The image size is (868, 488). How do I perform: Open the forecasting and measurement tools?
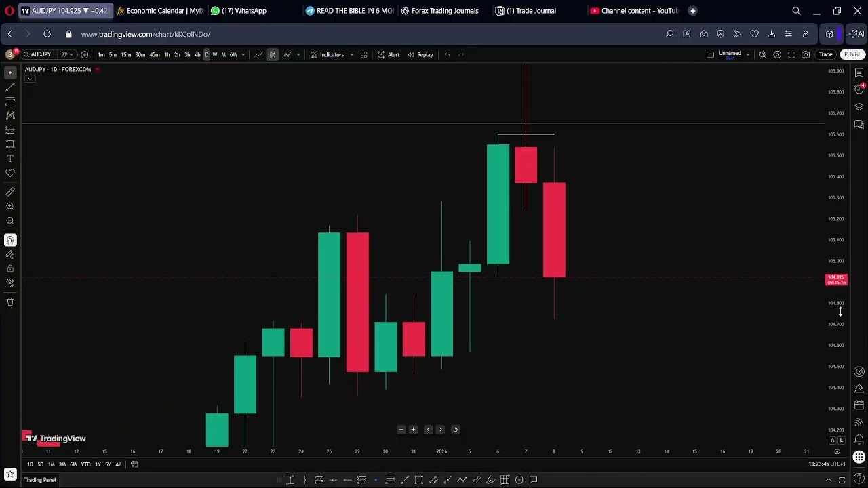(10, 129)
